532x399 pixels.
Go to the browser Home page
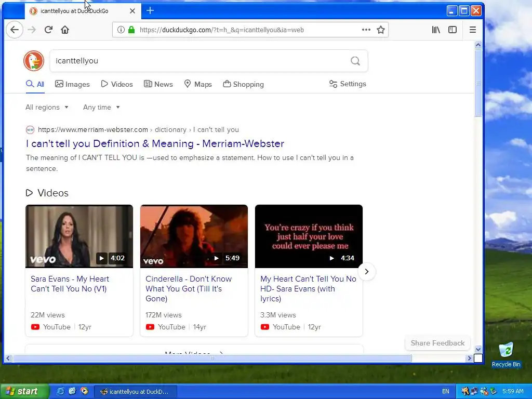(65, 30)
